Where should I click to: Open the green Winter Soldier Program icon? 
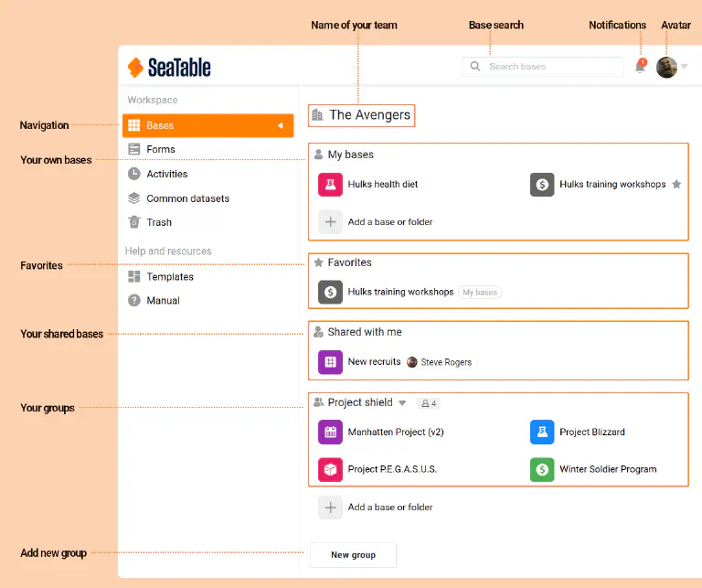coord(542,470)
